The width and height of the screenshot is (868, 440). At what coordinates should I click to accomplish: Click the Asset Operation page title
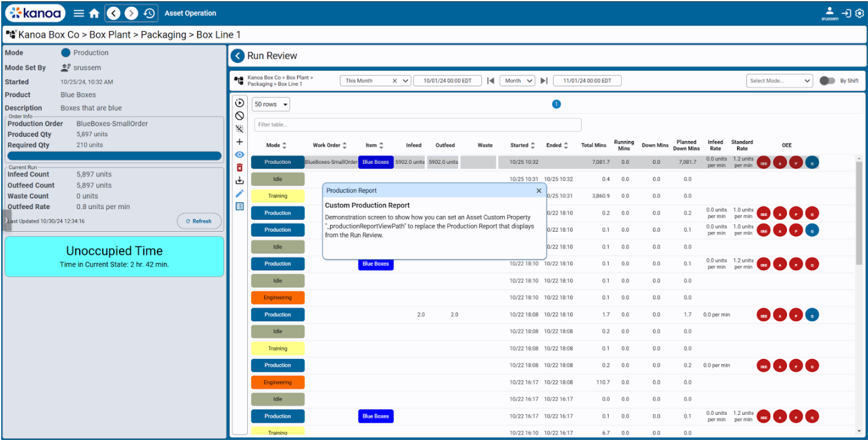tap(190, 13)
